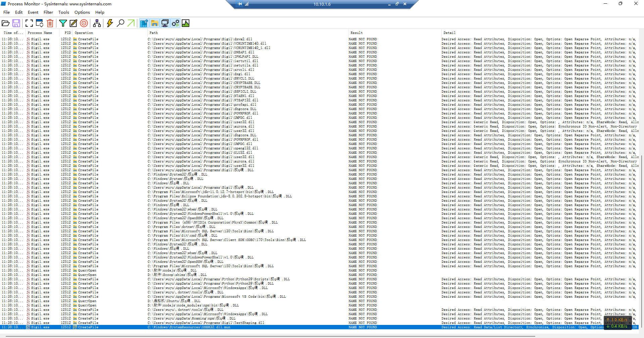Open the Filter menu
This screenshot has width=644, height=338.
(x=48, y=12)
